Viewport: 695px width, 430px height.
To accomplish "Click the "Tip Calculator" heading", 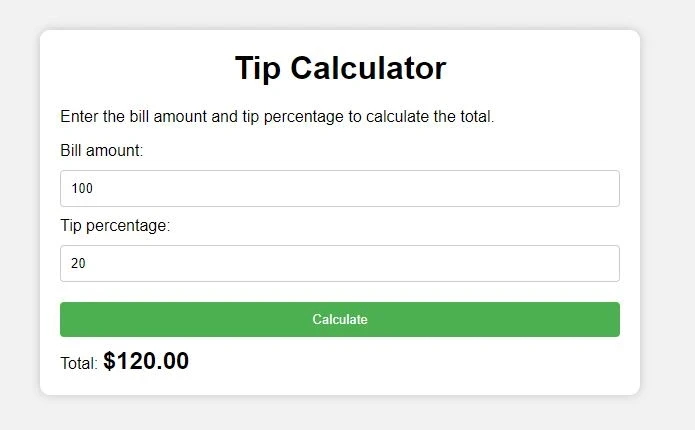I will (340, 68).
